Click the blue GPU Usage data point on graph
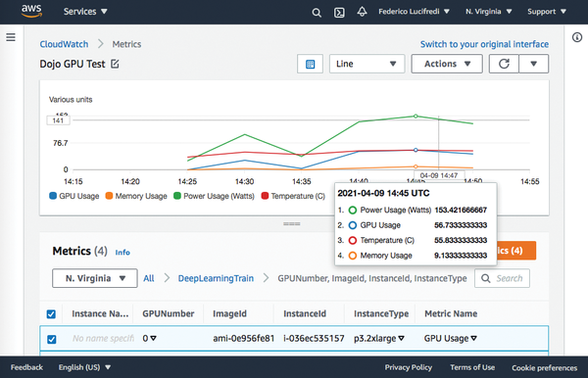The width and height of the screenshot is (588, 378). [416, 150]
